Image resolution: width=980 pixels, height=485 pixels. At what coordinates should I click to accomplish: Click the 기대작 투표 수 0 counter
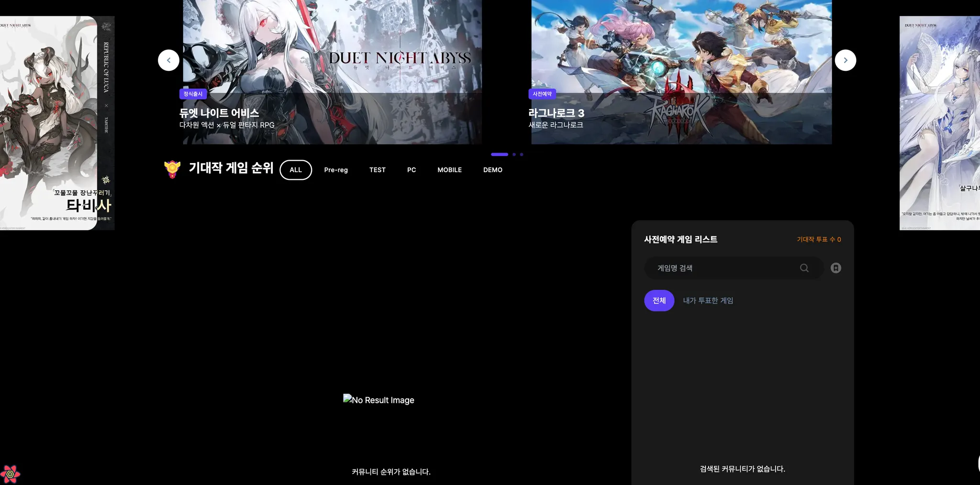(x=819, y=239)
